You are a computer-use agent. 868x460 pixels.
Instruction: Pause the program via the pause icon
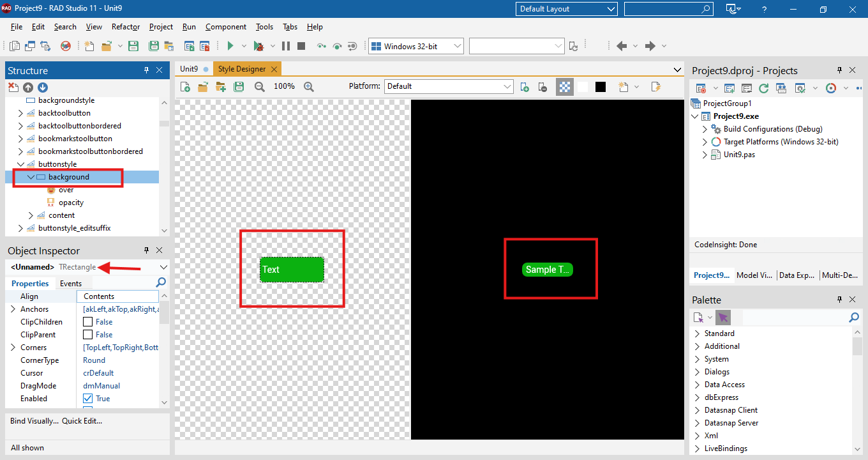[286, 46]
